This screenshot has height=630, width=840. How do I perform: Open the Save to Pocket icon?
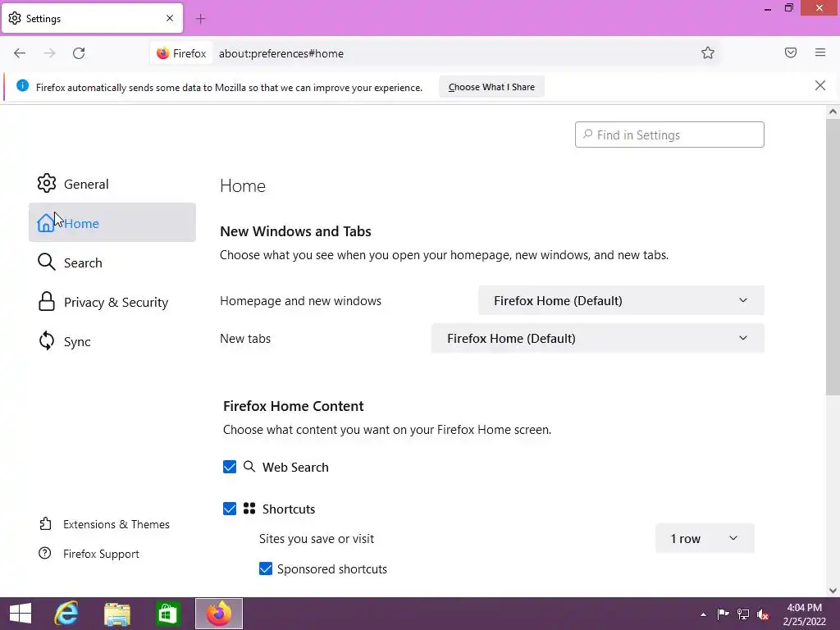point(791,52)
